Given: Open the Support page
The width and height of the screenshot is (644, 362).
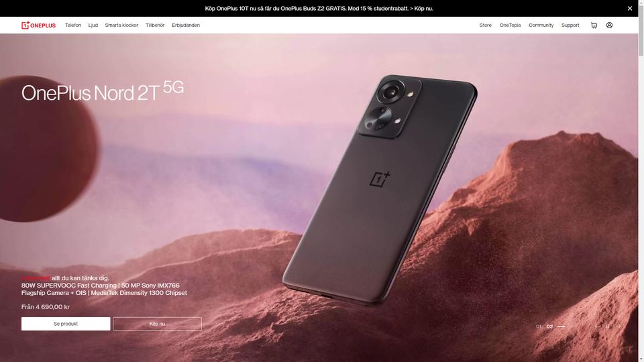Looking at the screenshot, I should pyautogui.click(x=570, y=25).
